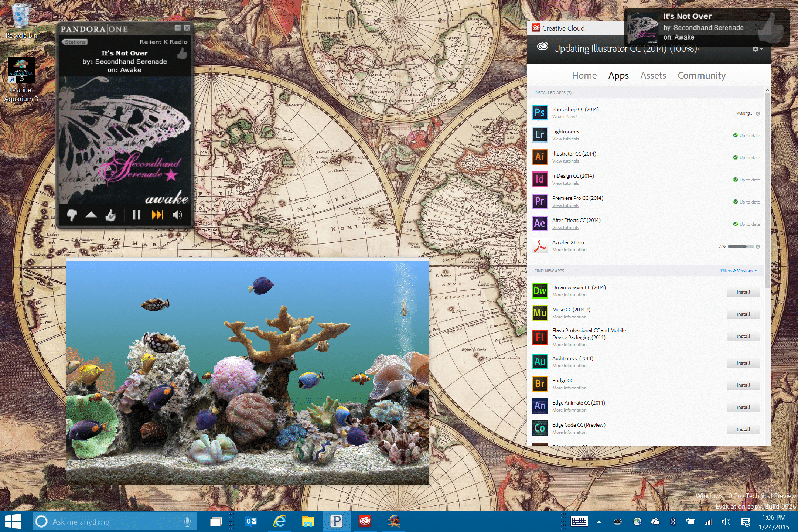Cancel the waiting Photoshop CC update
Image resolution: width=798 pixels, height=532 pixels.
(758, 113)
